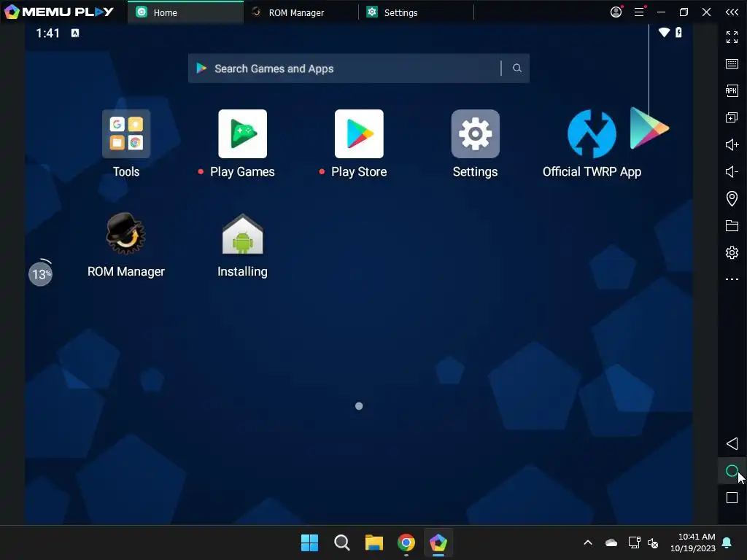Open the MEmu hamburger menu

click(639, 12)
